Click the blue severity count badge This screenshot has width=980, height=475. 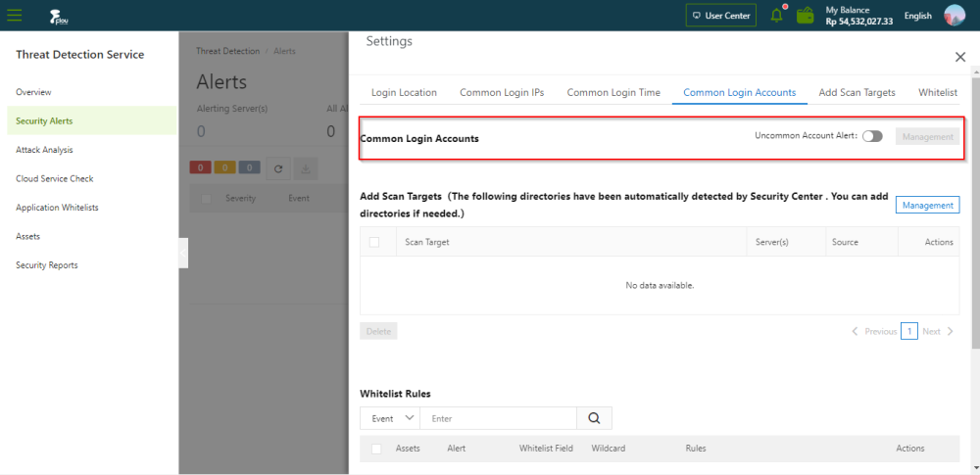point(249,167)
